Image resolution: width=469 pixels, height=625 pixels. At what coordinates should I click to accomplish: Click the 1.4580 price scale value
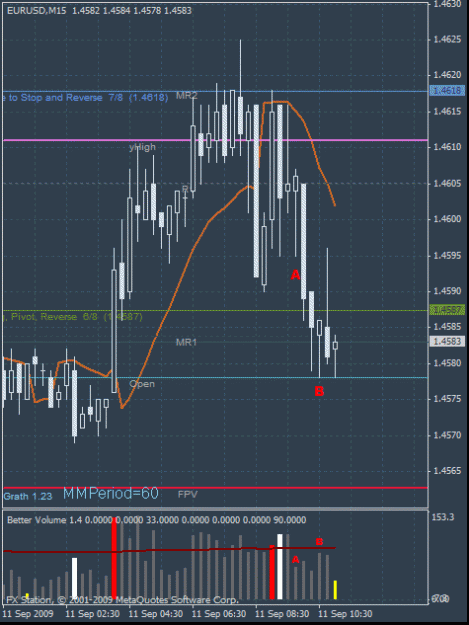pos(447,363)
